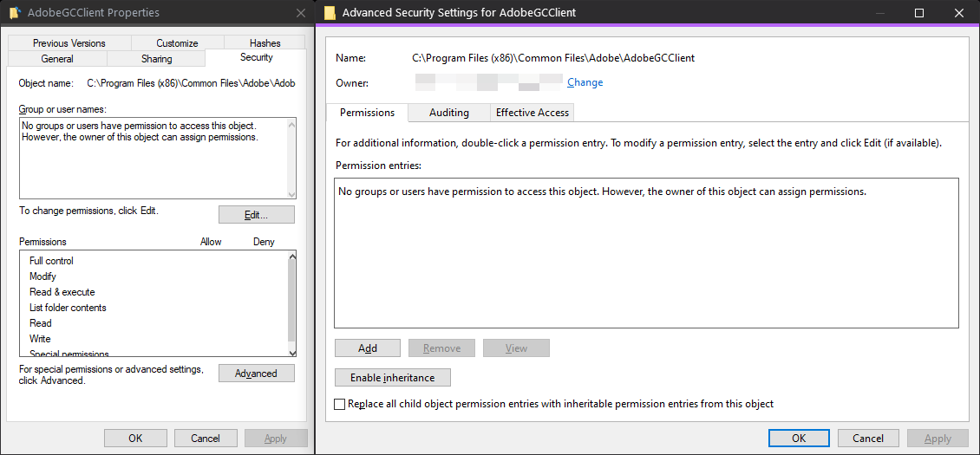Screen dimensions: 980x455
Task: Maximize the Advanced Security Settings window
Action: point(918,12)
